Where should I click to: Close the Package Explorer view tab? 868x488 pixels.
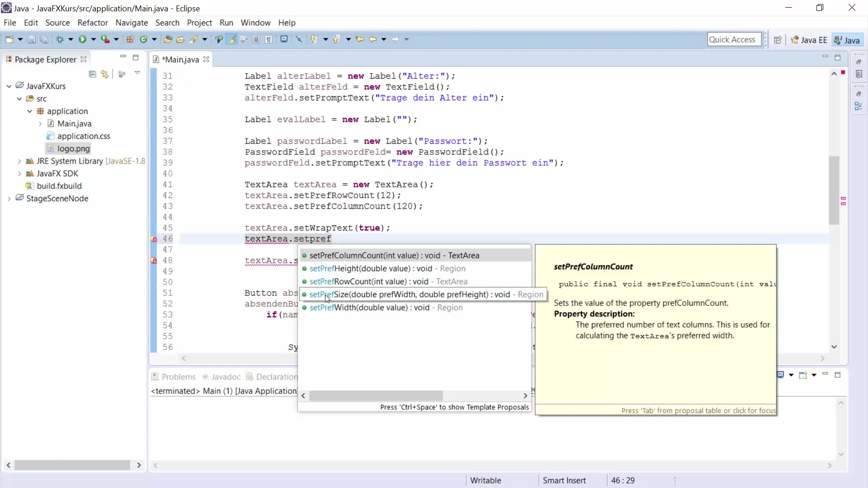(83, 59)
